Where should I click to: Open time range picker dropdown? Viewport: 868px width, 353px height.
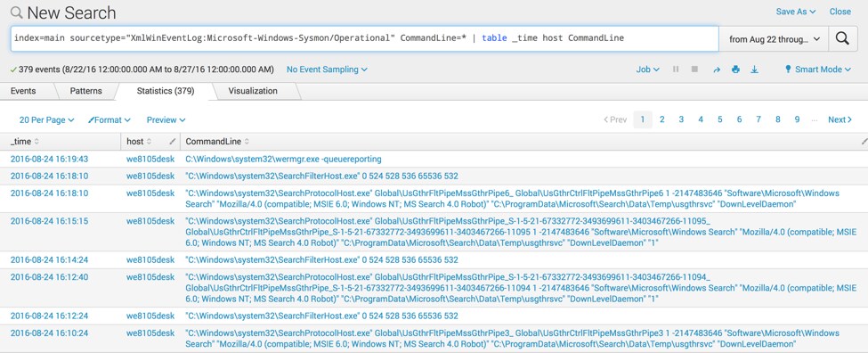tap(774, 39)
